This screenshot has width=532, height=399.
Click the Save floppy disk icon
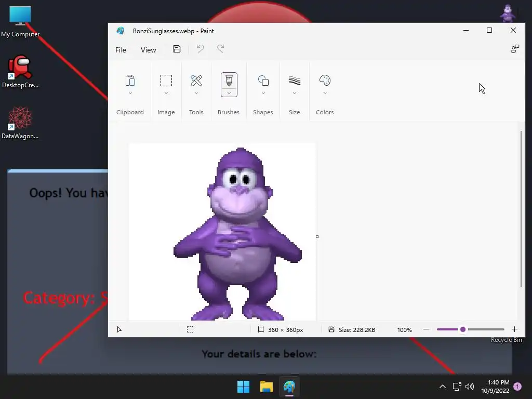coord(177,49)
